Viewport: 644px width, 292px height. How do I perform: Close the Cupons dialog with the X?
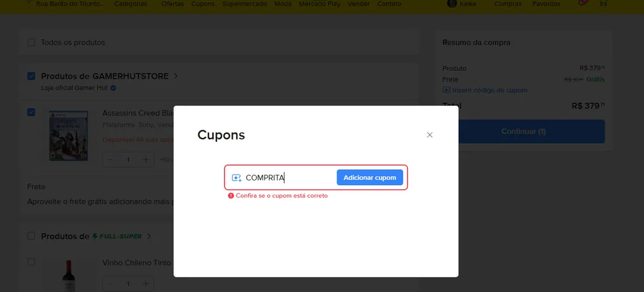coord(430,135)
